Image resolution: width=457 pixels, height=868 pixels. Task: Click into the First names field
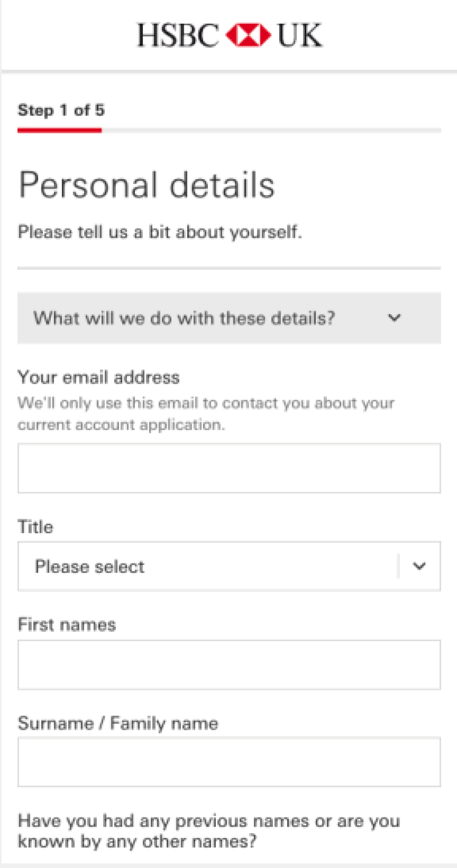point(229,665)
